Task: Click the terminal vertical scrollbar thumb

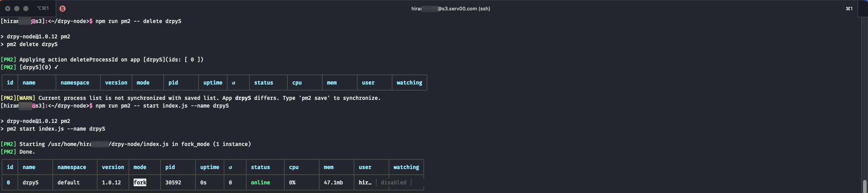Action: coord(864,186)
